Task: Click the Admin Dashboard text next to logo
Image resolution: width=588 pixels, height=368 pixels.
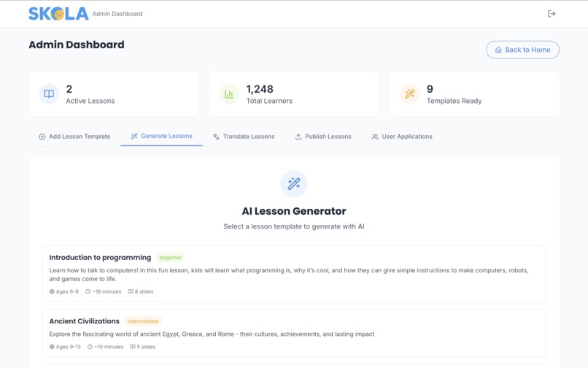Action: (117, 14)
